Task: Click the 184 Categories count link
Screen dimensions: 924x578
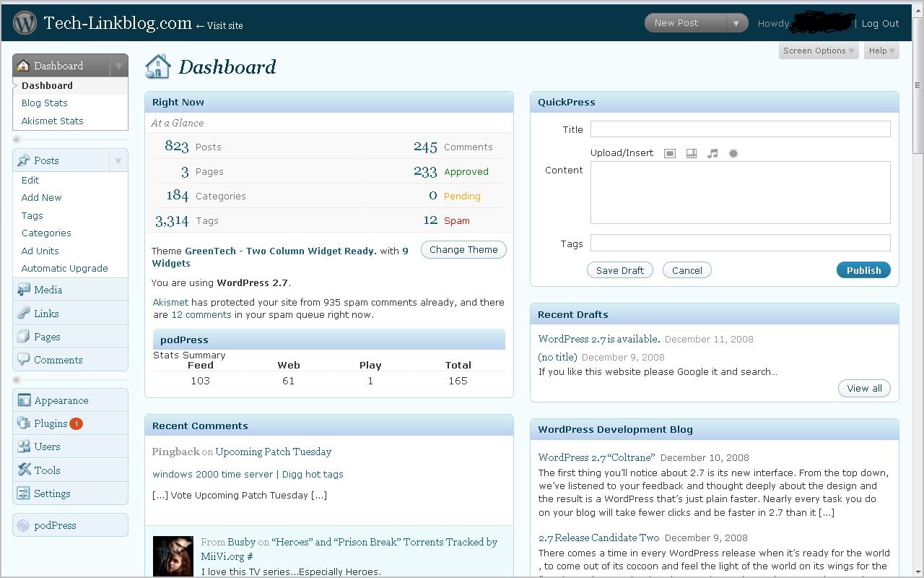Action: tap(178, 196)
